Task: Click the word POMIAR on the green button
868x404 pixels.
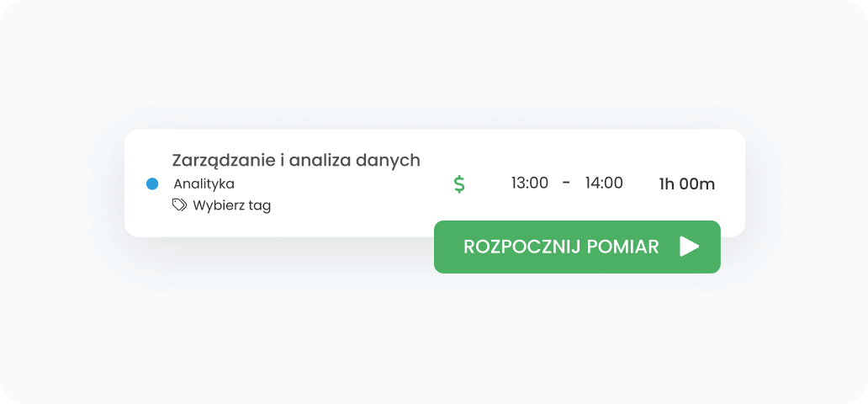Action: pyautogui.click(x=624, y=247)
